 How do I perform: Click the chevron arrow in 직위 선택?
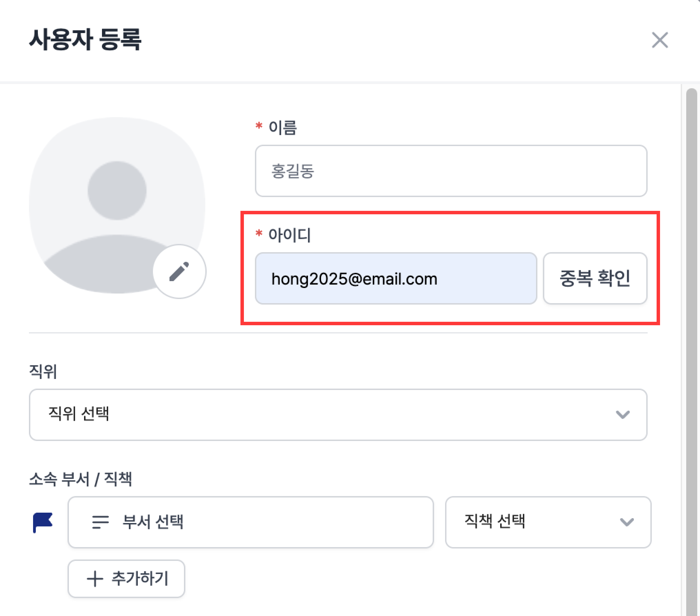pyautogui.click(x=622, y=414)
